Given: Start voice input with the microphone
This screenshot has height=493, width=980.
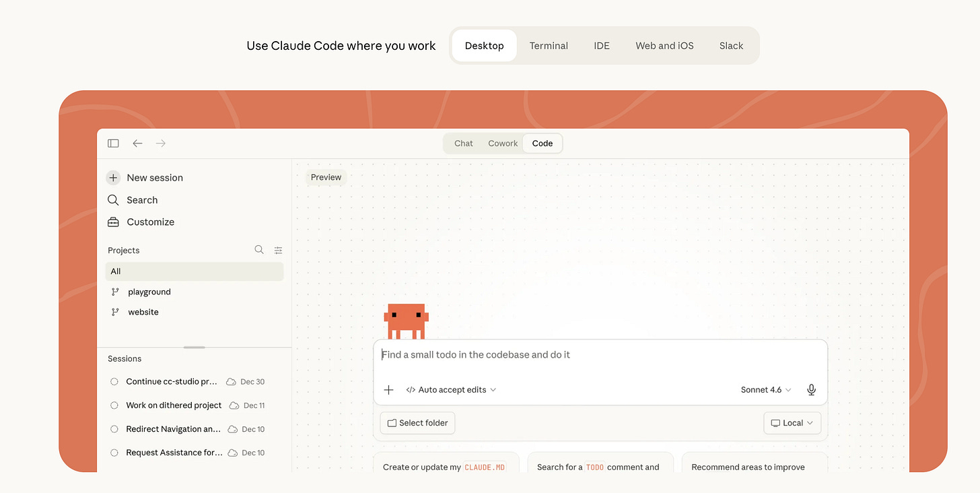Looking at the screenshot, I should (x=812, y=390).
